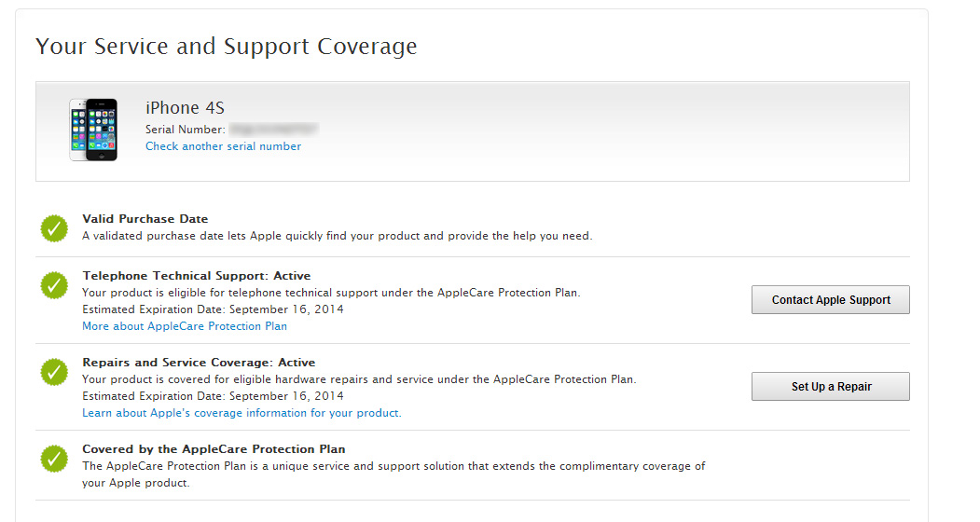Click the blurred serial number value

point(274,130)
